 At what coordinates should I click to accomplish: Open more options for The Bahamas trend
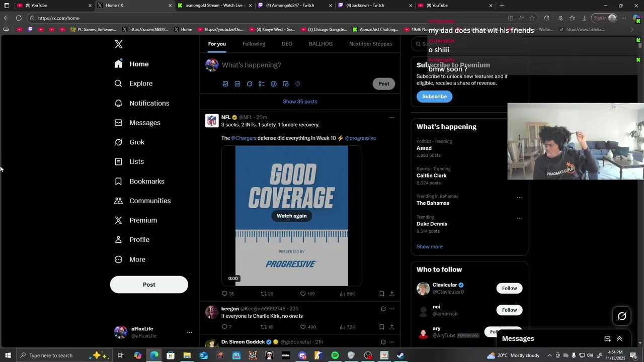(519, 198)
